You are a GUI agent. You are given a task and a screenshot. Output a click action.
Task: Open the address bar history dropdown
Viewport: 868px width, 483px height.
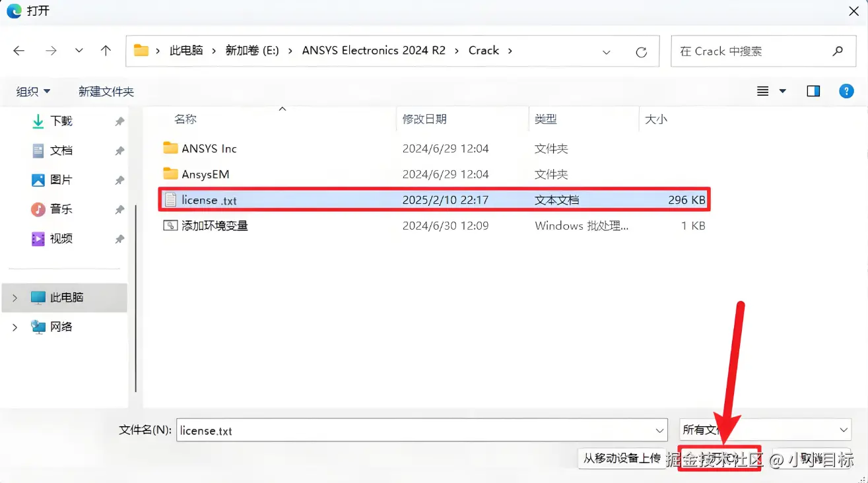pos(607,51)
